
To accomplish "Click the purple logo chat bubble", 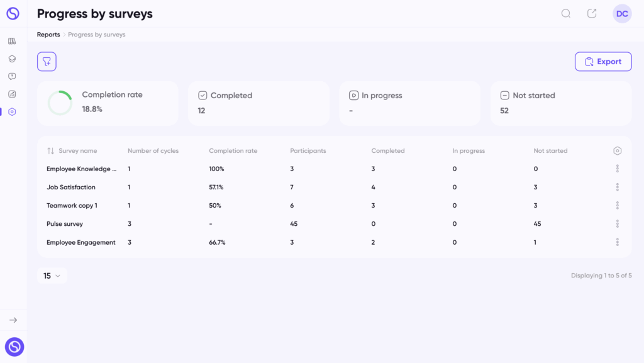I will point(14,347).
